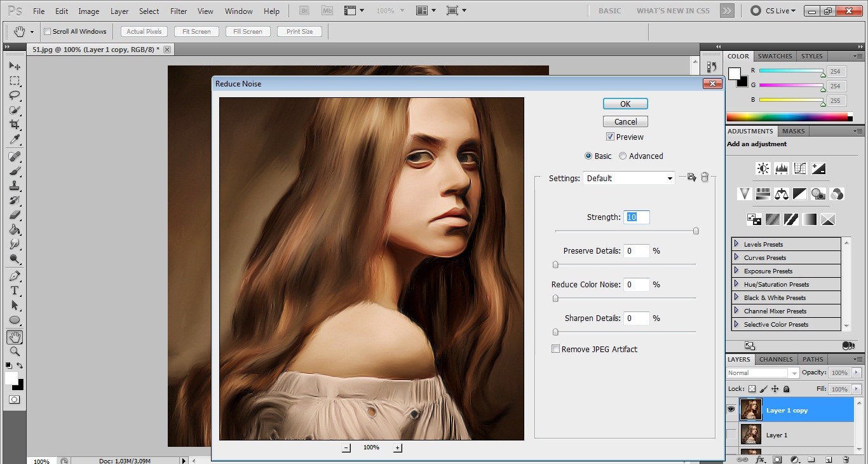Click the Preserve Details slider handle
The width and height of the screenshot is (868, 464).
pos(555,264)
